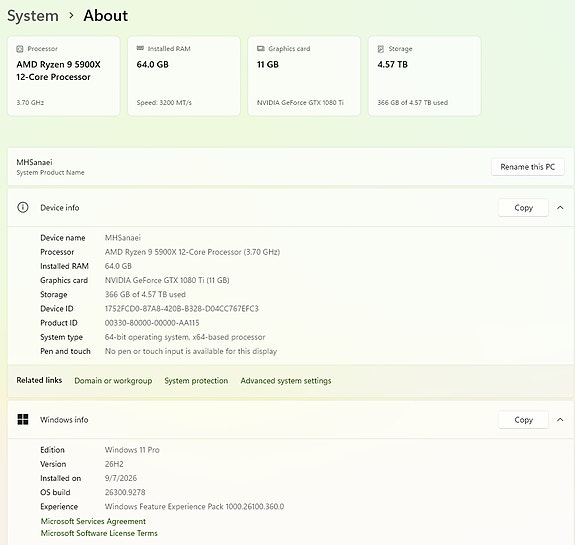Open Advanced system settings link
The height and width of the screenshot is (545, 575).
tap(286, 381)
